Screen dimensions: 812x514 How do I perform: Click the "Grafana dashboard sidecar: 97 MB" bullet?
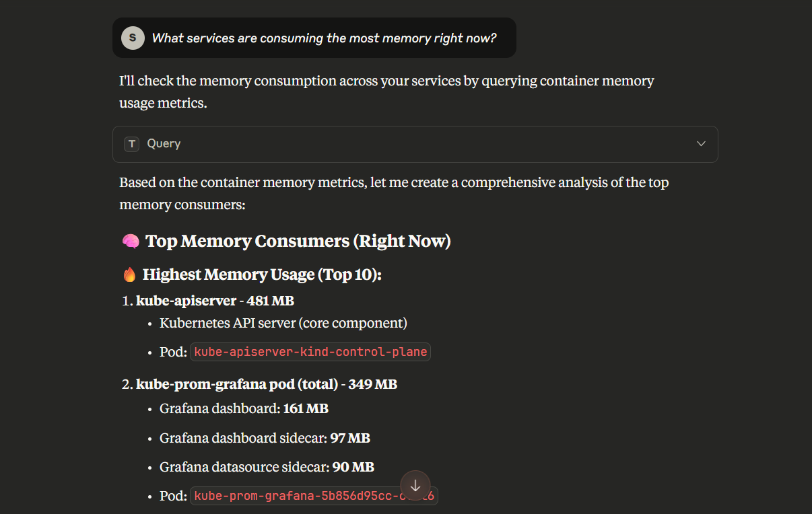265,438
